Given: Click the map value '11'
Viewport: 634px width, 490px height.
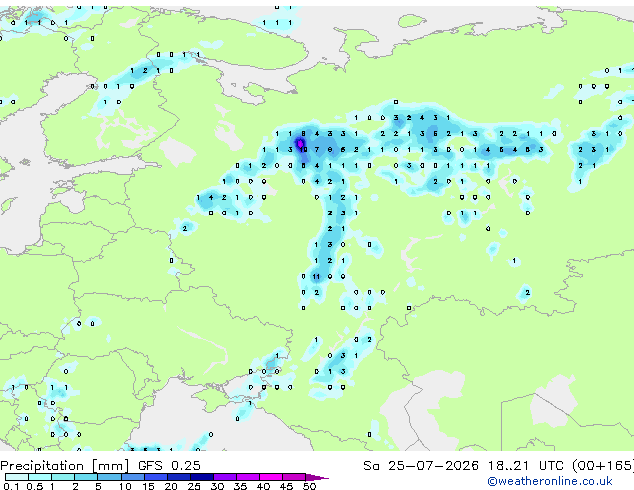Looking at the screenshot, I should pos(316,277).
